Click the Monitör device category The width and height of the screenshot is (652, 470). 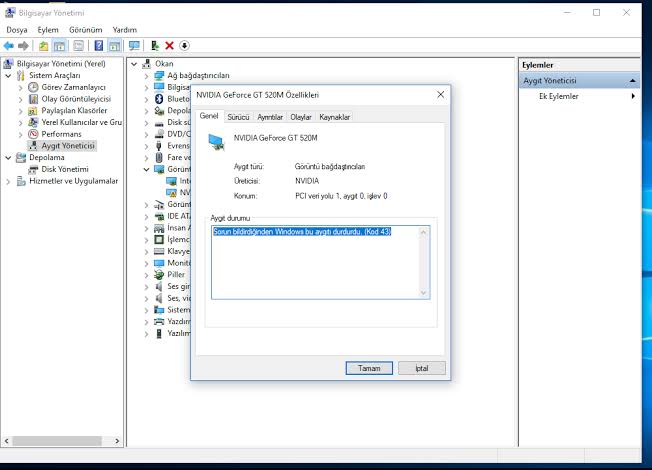tap(178, 263)
